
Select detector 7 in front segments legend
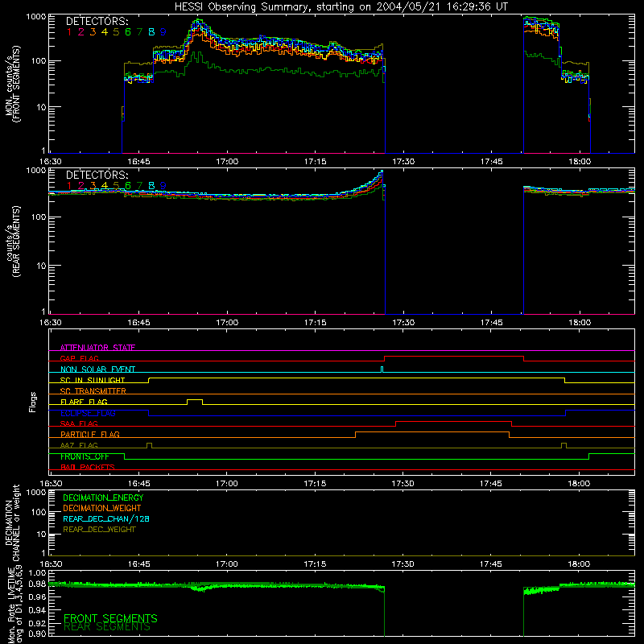[x=139, y=32]
